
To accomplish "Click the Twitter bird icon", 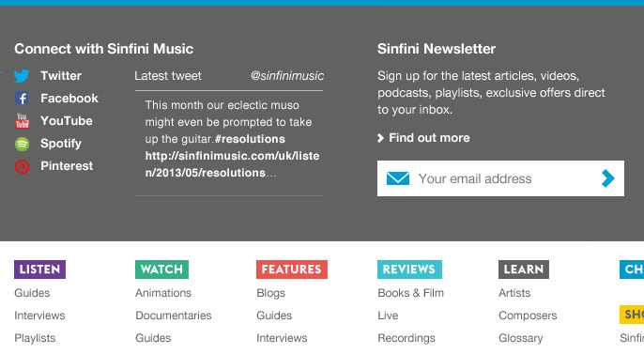I will coord(22,76).
